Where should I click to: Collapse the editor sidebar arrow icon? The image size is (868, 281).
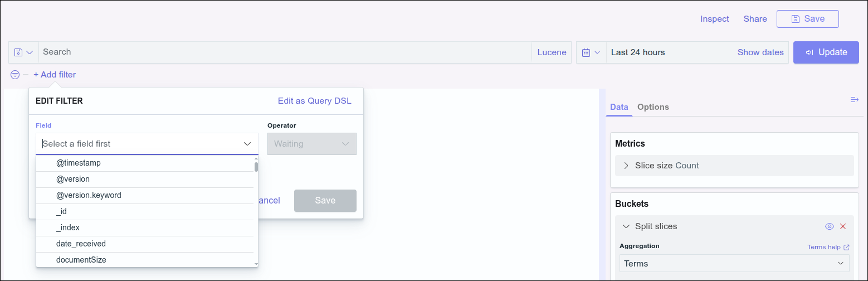pos(854,100)
